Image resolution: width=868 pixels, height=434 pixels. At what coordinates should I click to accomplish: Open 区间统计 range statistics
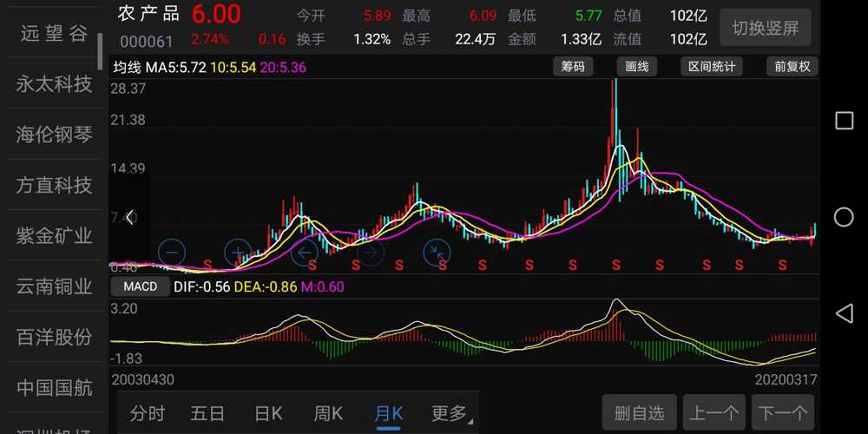pyautogui.click(x=712, y=67)
